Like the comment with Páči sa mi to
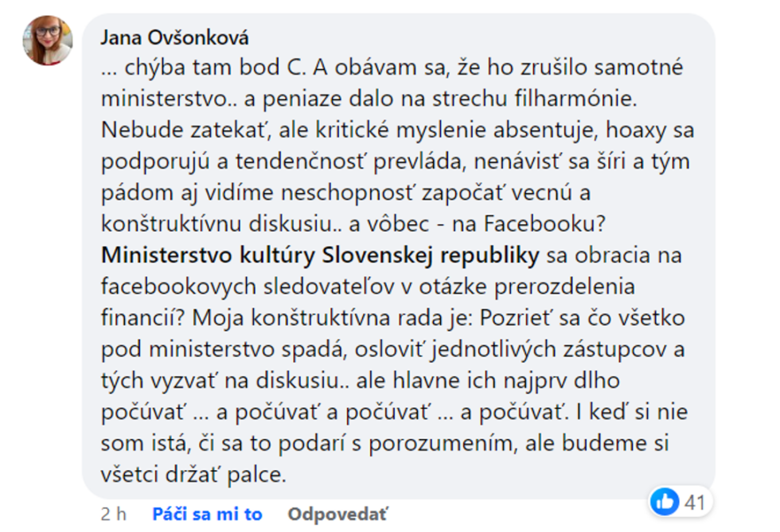This screenshot has width=780, height=532. [x=207, y=514]
